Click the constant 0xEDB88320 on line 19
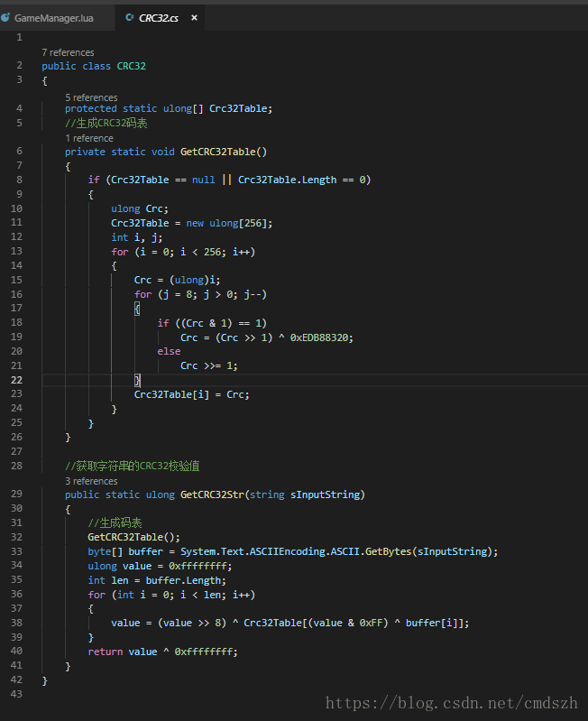 point(319,337)
